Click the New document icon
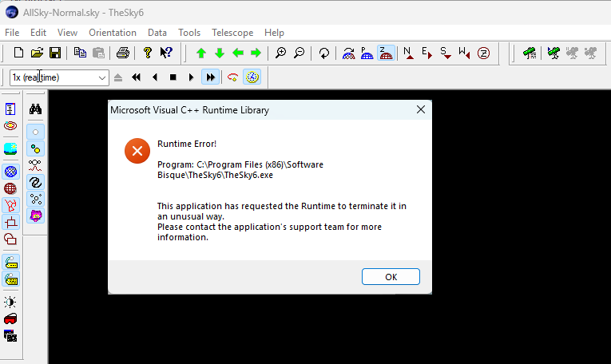 18,53
